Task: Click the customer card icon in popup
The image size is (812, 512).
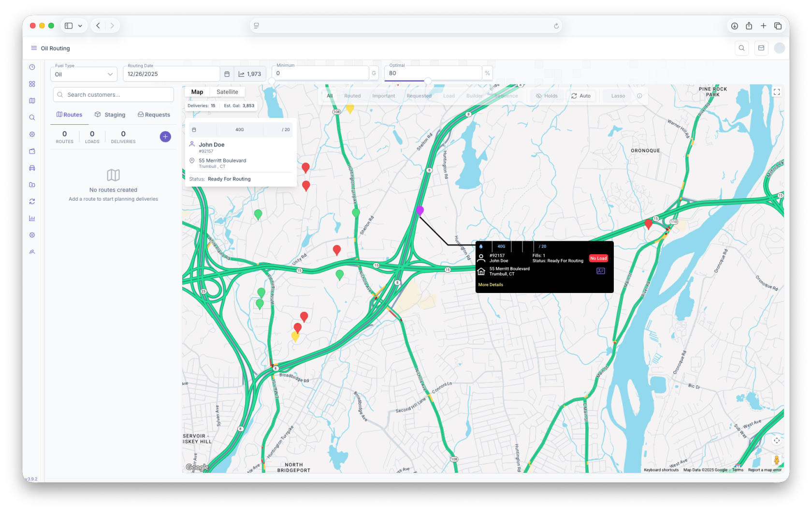Action: pos(600,271)
